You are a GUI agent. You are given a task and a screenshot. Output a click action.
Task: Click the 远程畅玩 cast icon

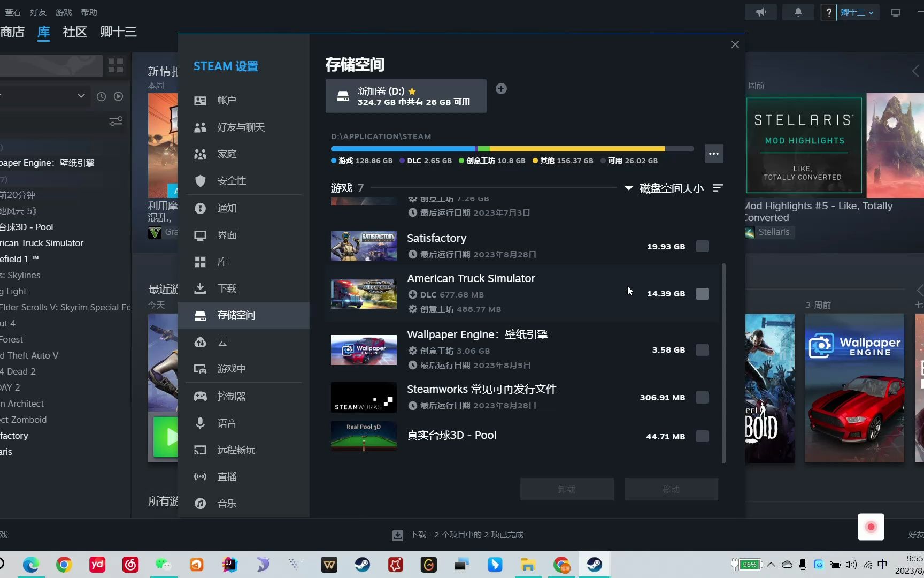pos(200,450)
